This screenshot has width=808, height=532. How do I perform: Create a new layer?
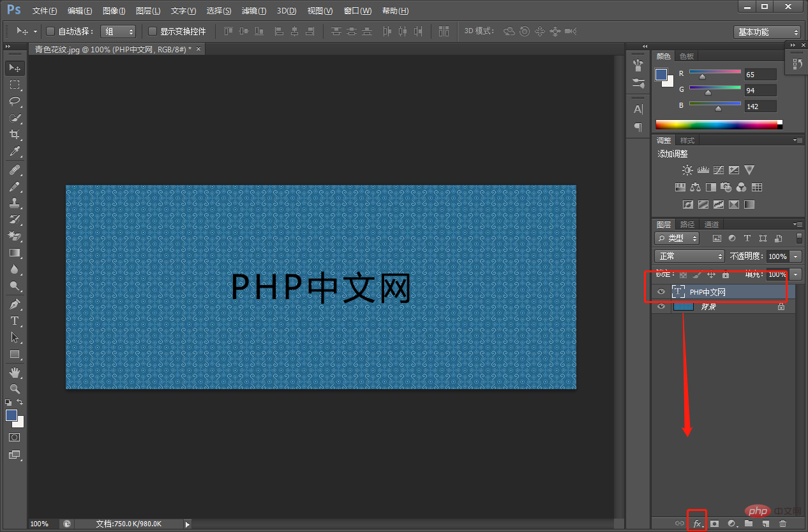click(x=766, y=524)
